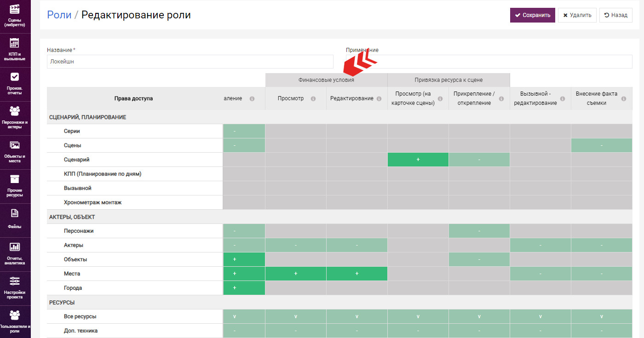The height and width of the screenshot is (338, 644).
Task: Click info icon beside Просмотр (на карточке сцены)
Action: click(x=440, y=99)
